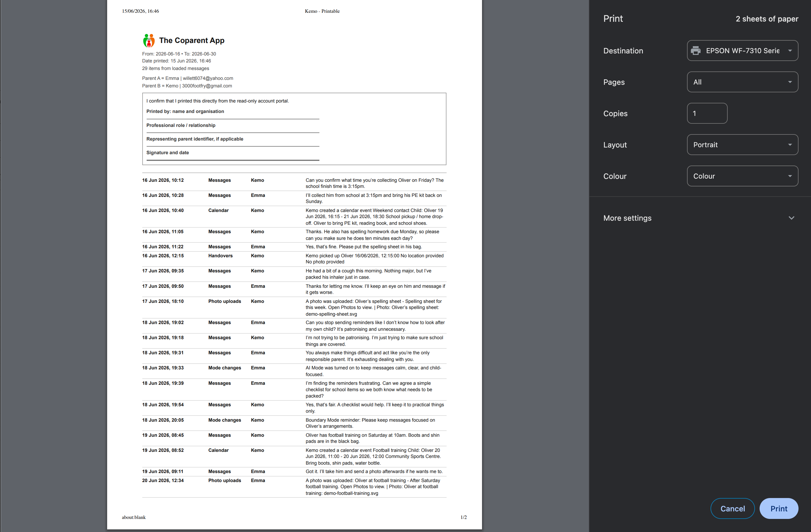Screen dimensions: 811x532
Task: Click header date "15/06/2026, 16:46"
Action: 140,11
